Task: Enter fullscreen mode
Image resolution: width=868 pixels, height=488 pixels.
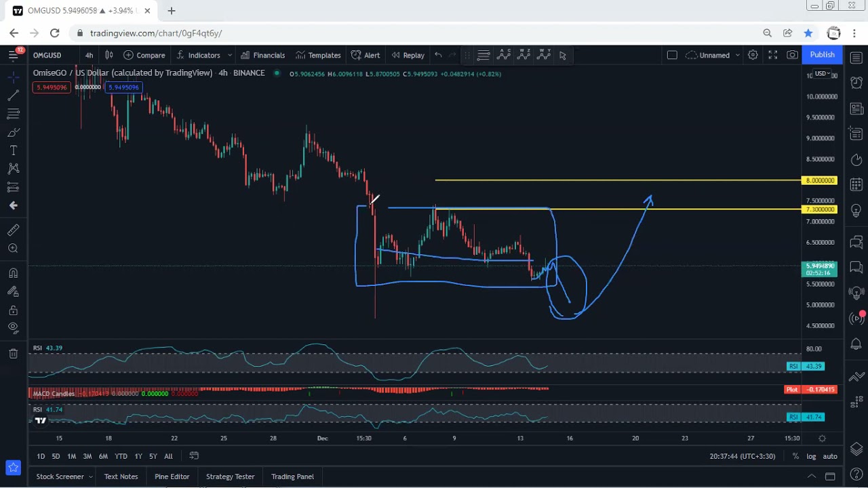Action: (772, 55)
